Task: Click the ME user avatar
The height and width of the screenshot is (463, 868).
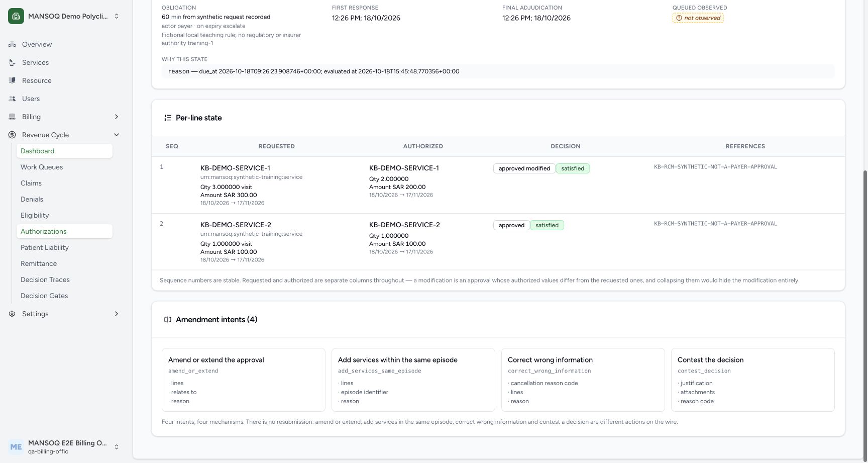Action: tap(16, 447)
